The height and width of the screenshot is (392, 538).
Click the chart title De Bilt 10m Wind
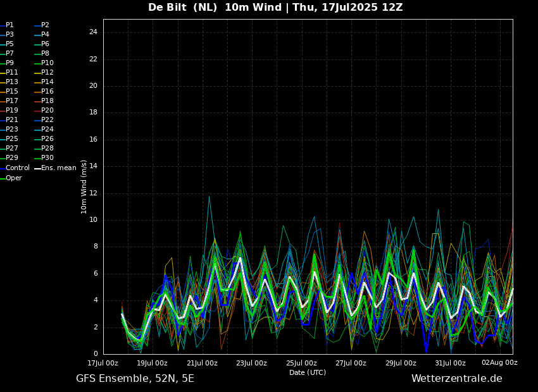(x=275, y=8)
